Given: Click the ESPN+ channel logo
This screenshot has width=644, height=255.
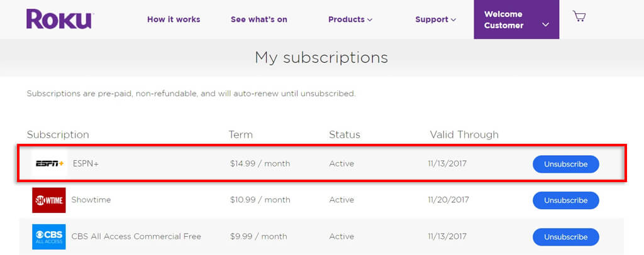Looking at the screenshot, I should [x=50, y=163].
